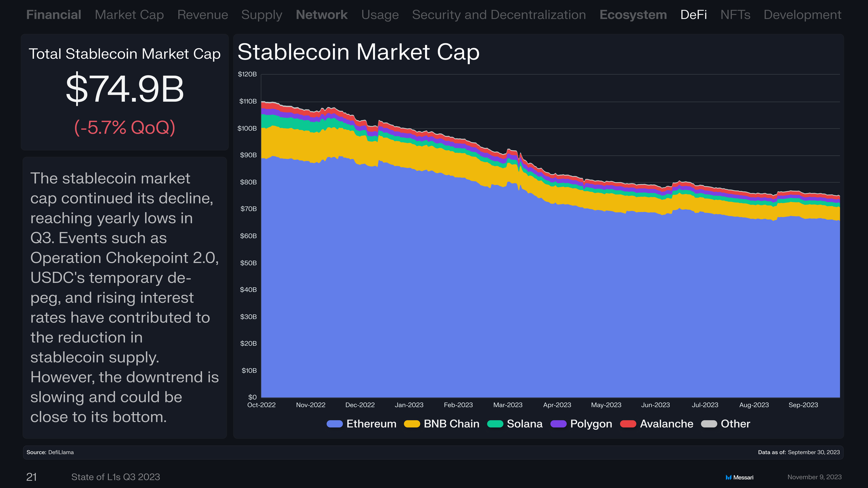Click the DefiLlama source text
Image resolution: width=868 pixels, height=488 pixels.
click(x=61, y=452)
